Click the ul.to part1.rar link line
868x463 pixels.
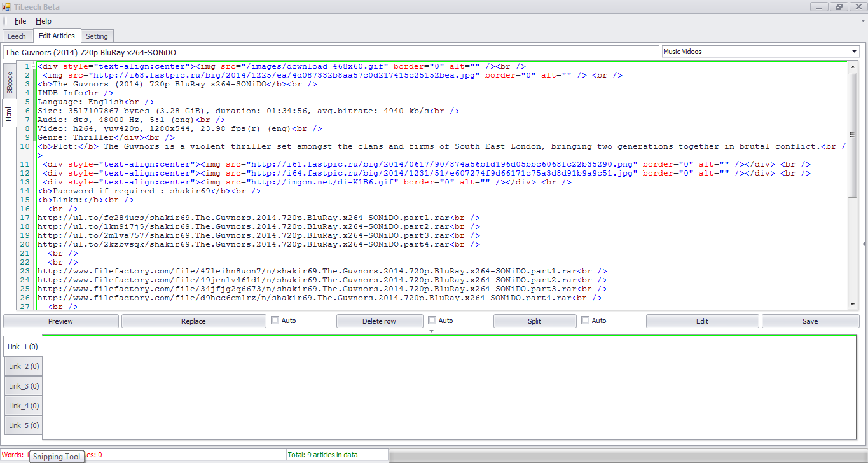(258, 218)
